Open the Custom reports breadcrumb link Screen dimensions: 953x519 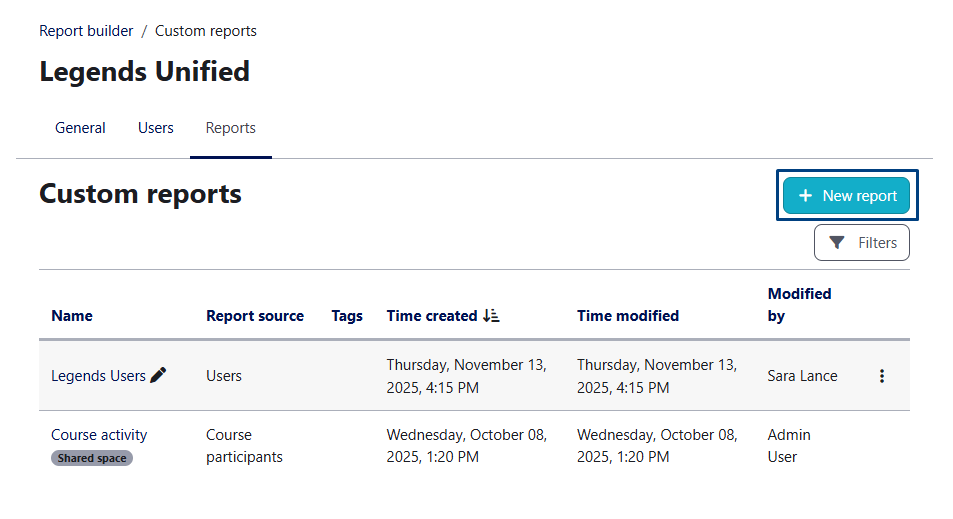click(x=205, y=31)
